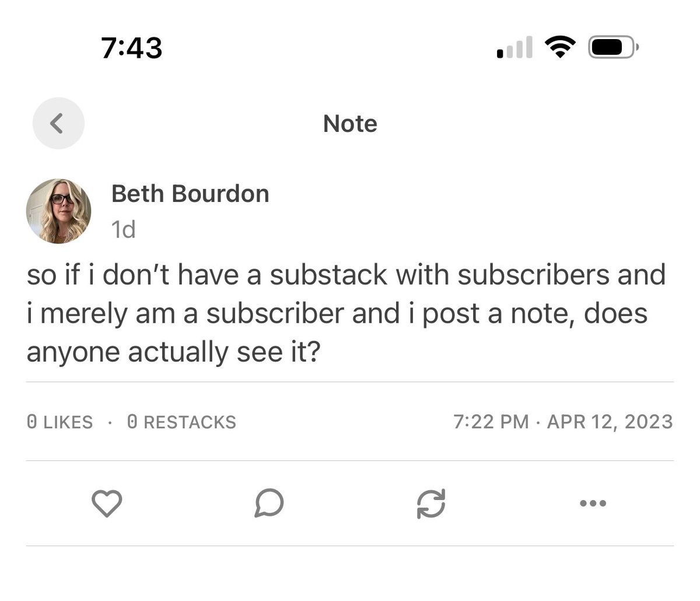Click the 7:43 clock in the status bar

coord(131,47)
